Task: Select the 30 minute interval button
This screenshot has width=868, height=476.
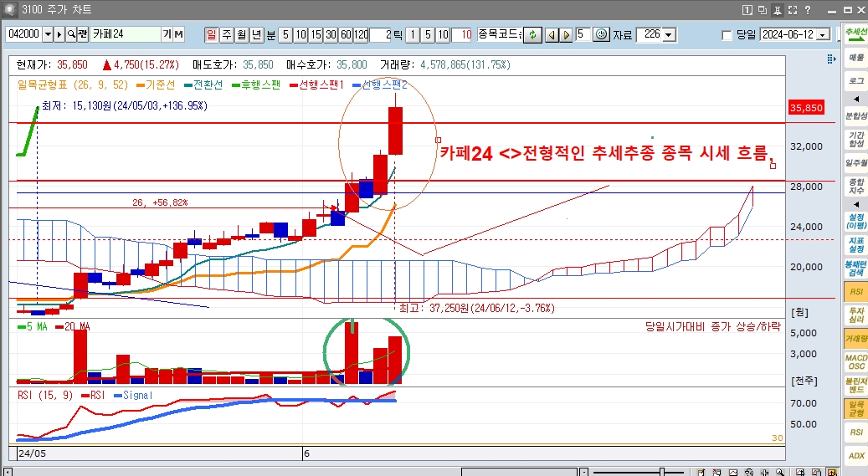Action: pyautogui.click(x=331, y=35)
